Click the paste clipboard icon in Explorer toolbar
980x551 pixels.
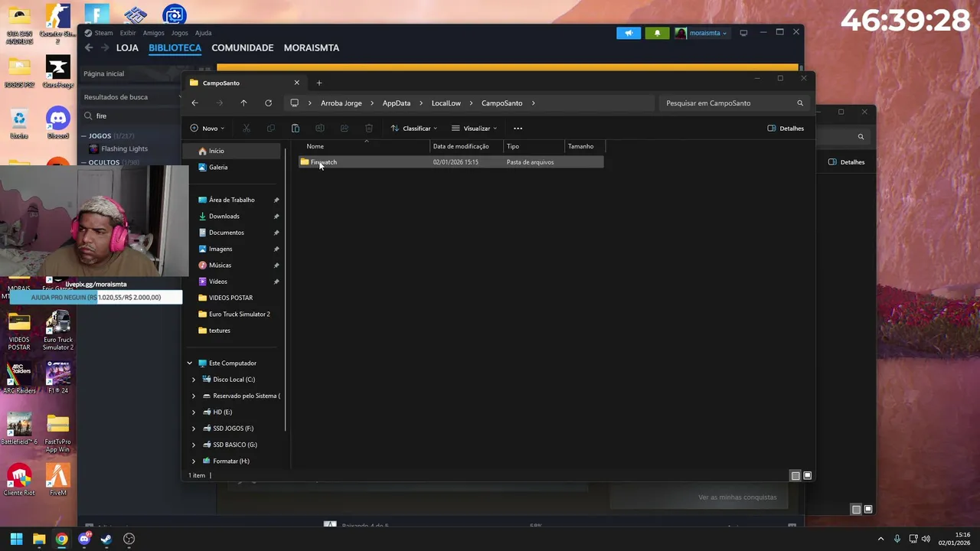296,129
